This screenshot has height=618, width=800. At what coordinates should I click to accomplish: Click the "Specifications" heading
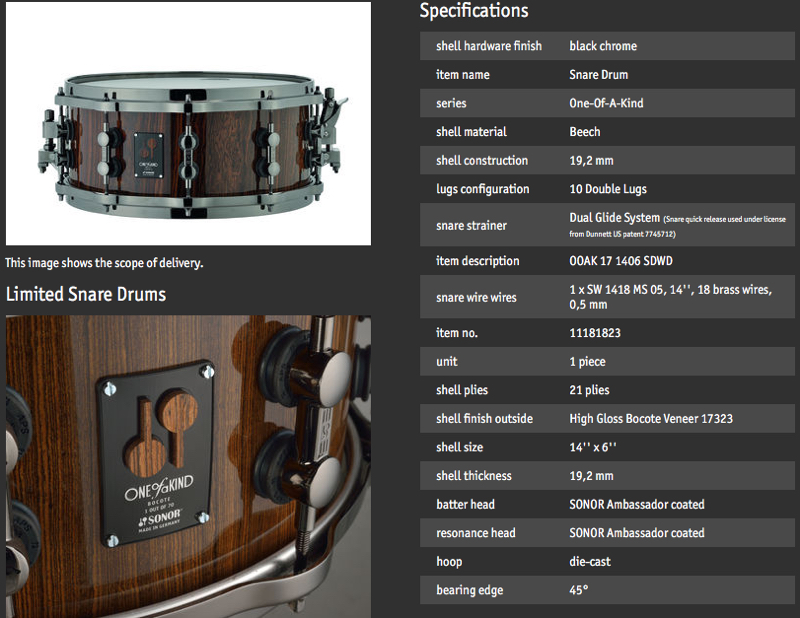(x=474, y=10)
